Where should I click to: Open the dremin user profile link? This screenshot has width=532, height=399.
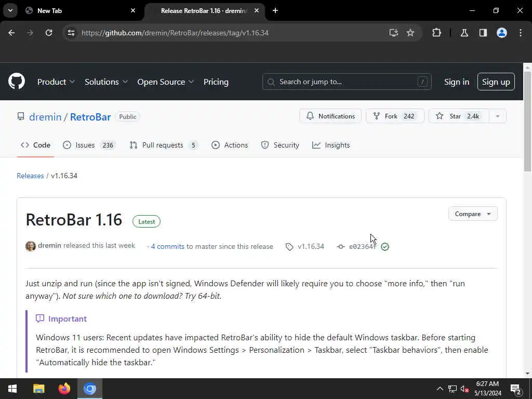[x=45, y=117]
